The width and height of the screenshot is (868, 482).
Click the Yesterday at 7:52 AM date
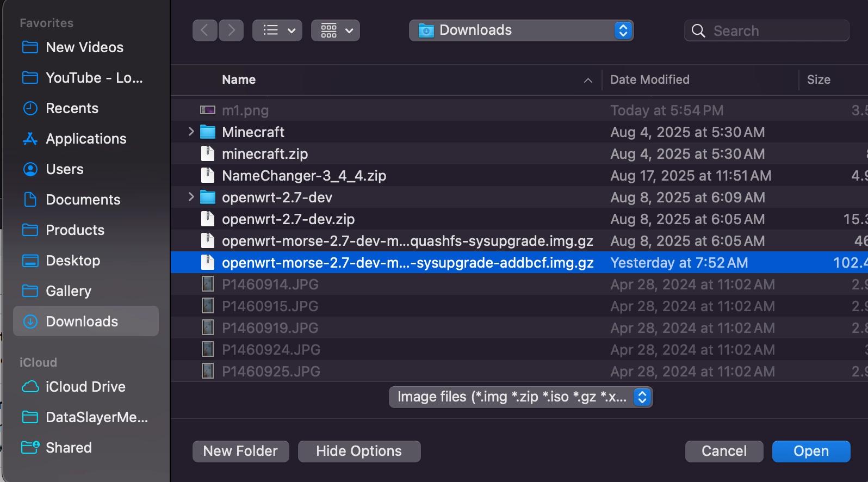[679, 263]
